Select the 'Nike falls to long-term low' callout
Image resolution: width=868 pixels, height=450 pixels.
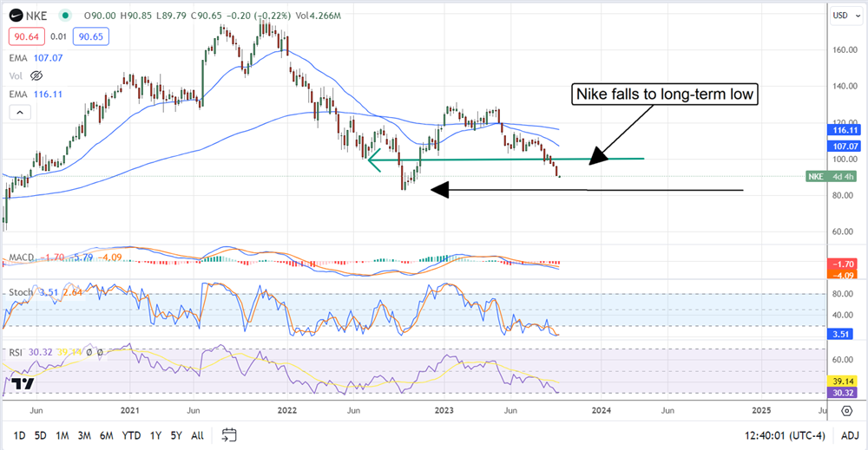click(664, 95)
